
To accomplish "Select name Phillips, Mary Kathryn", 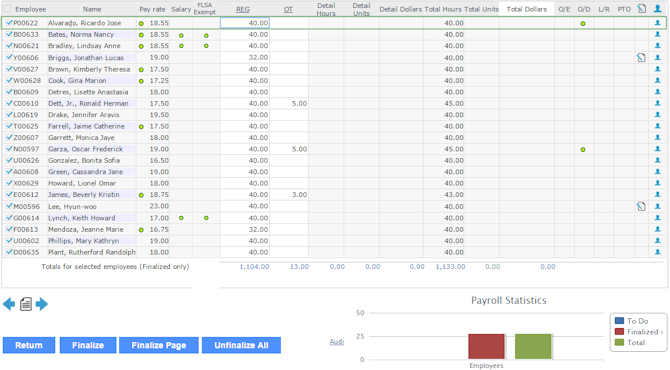I will pyautogui.click(x=83, y=241).
